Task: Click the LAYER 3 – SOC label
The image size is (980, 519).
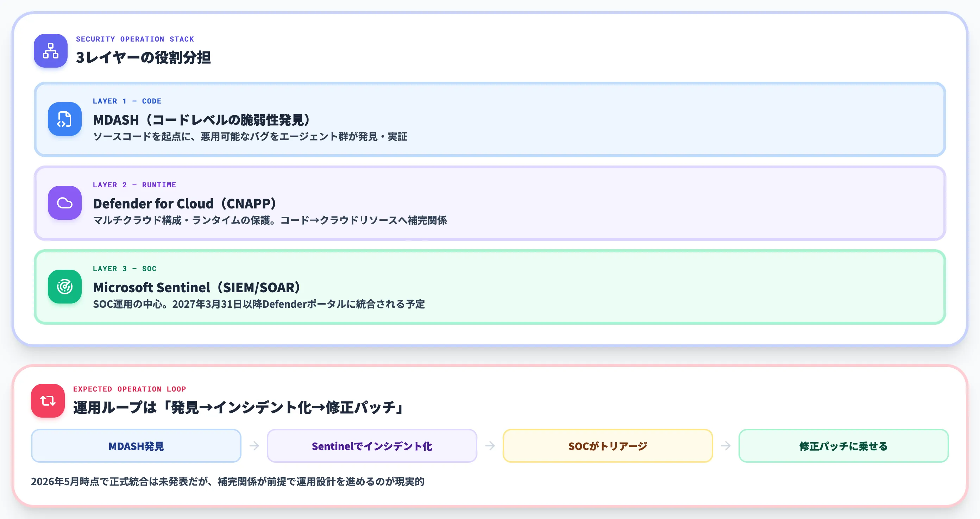Action: (x=125, y=269)
